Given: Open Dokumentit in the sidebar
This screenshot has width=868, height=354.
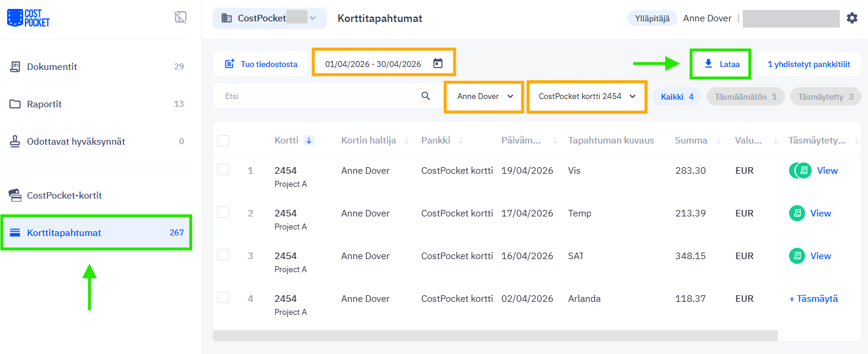Looking at the screenshot, I should [52, 67].
